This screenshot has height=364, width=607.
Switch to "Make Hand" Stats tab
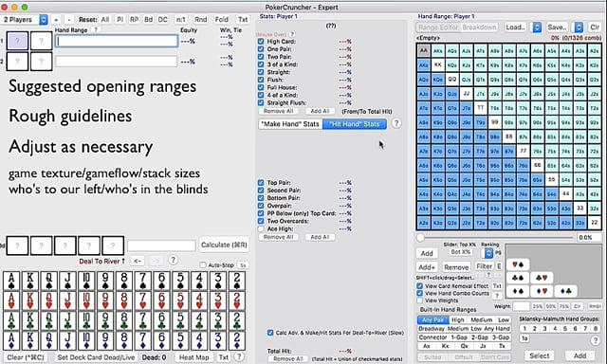point(290,124)
